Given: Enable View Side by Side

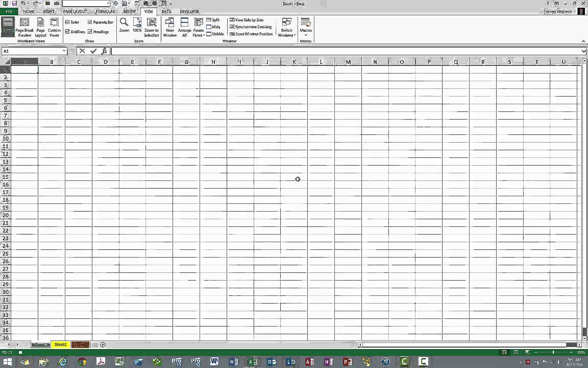Looking at the screenshot, I should point(247,20).
